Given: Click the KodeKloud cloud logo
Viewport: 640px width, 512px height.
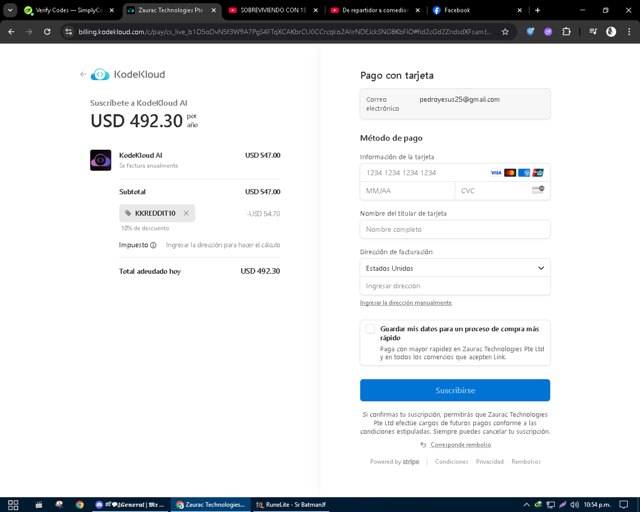Looking at the screenshot, I should (100, 74).
